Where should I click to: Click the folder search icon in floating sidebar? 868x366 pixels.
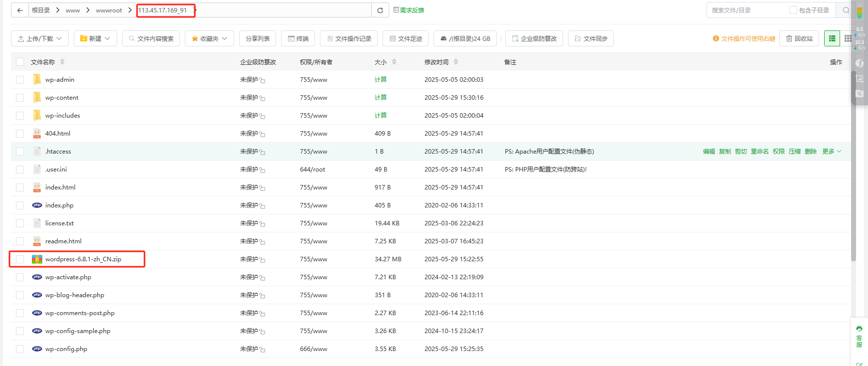point(859,93)
